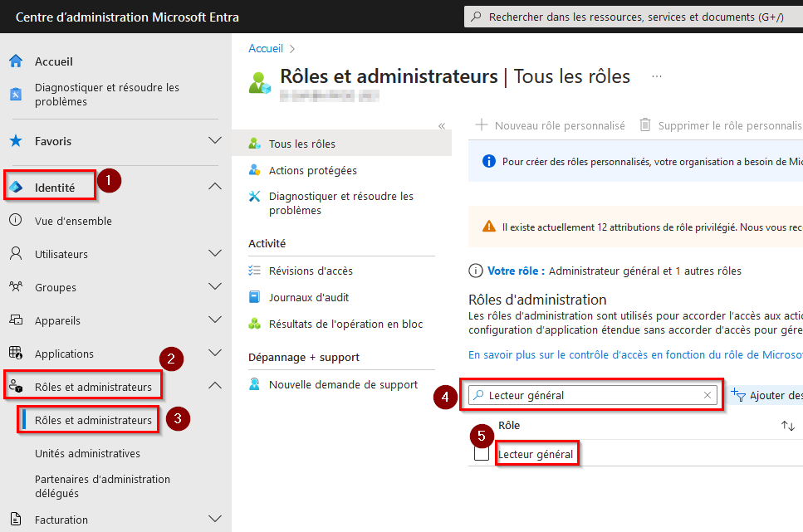Click the Rôle column header

(x=509, y=426)
